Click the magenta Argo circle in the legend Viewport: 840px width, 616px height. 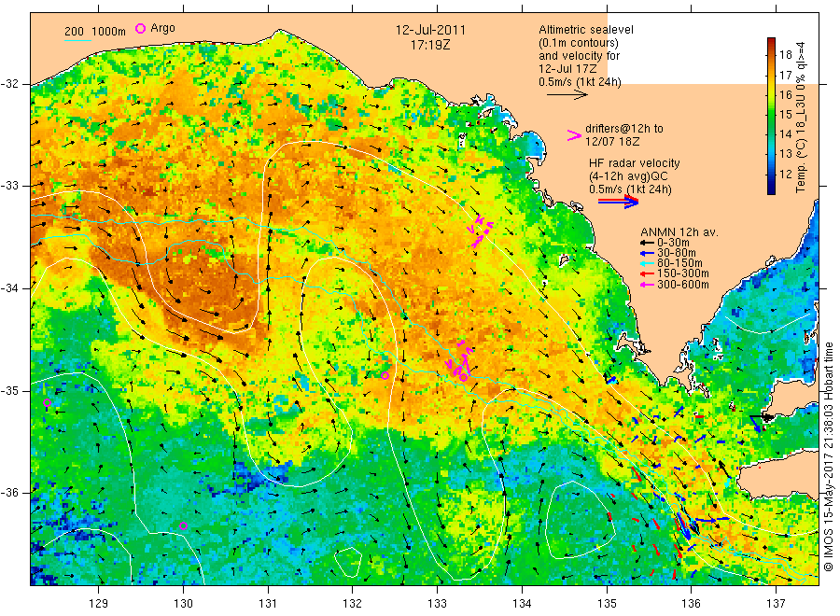(140, 28)
